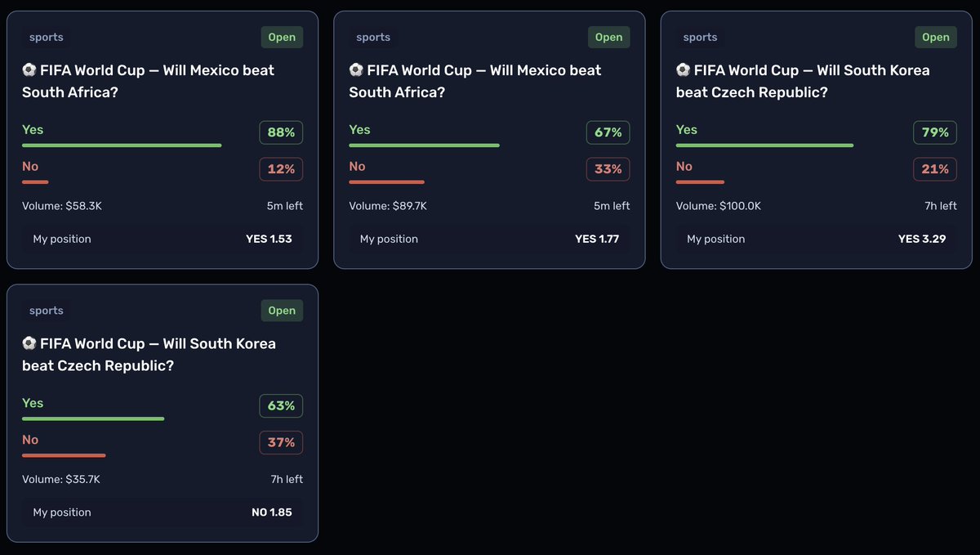Open the Mexico market title with $89.7K volume
Viewport: 980px width, 555px height.
tap(475, 81)
